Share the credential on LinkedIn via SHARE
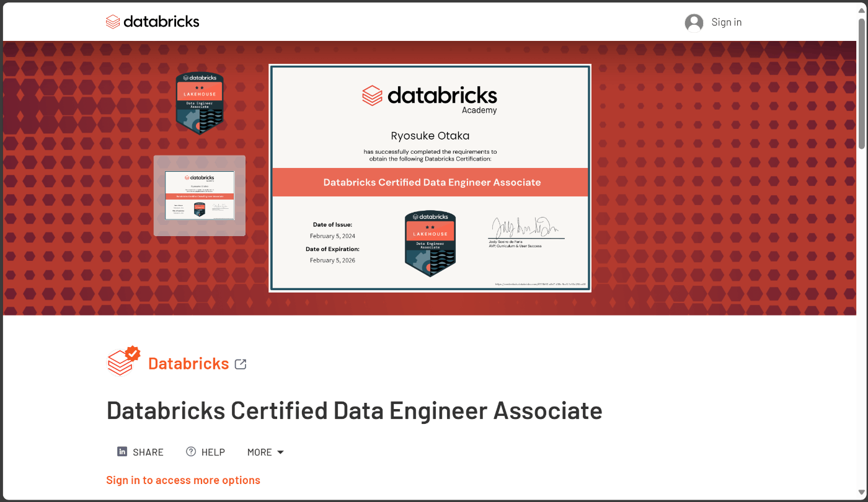This screenshot has width=868, height=502. (140, 452)
